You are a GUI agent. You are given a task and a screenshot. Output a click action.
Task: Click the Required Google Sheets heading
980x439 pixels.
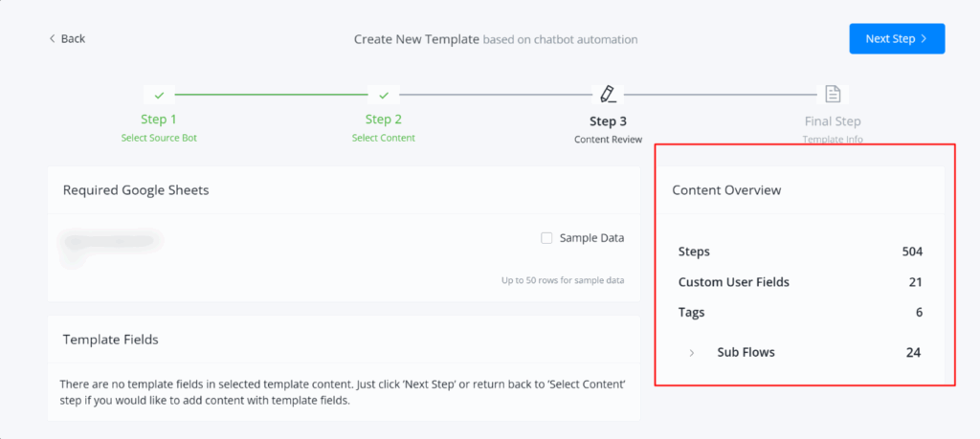click(136, 189)
